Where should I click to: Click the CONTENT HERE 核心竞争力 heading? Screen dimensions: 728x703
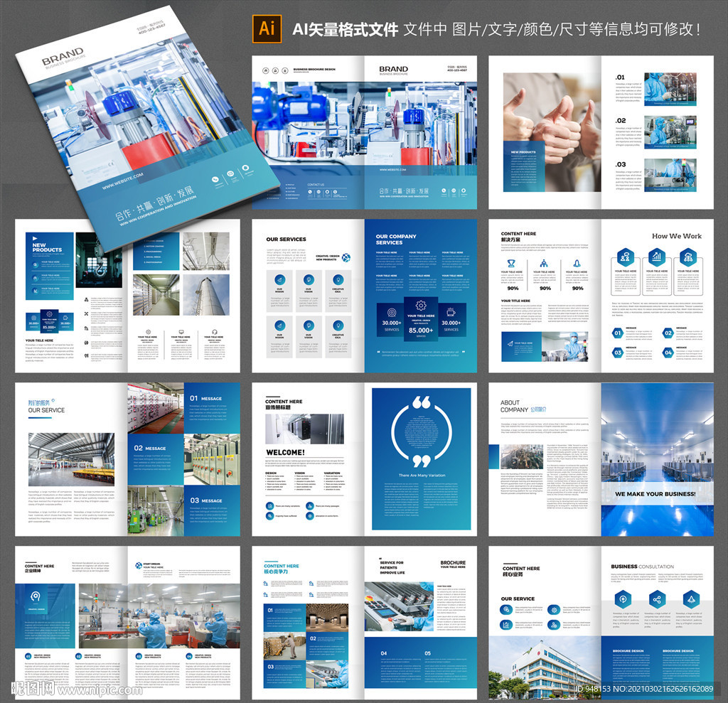coord(282,569)
